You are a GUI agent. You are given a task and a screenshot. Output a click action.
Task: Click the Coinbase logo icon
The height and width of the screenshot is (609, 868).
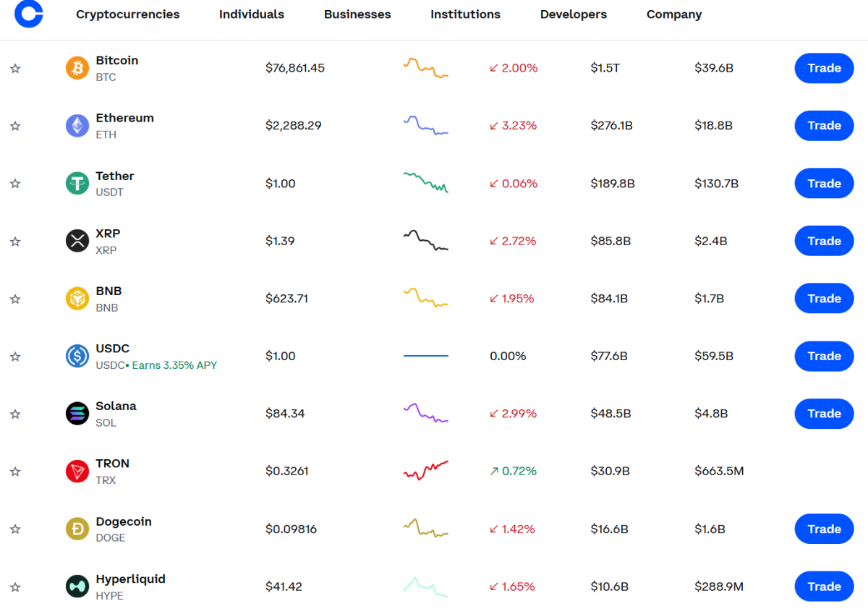[29, 14]
